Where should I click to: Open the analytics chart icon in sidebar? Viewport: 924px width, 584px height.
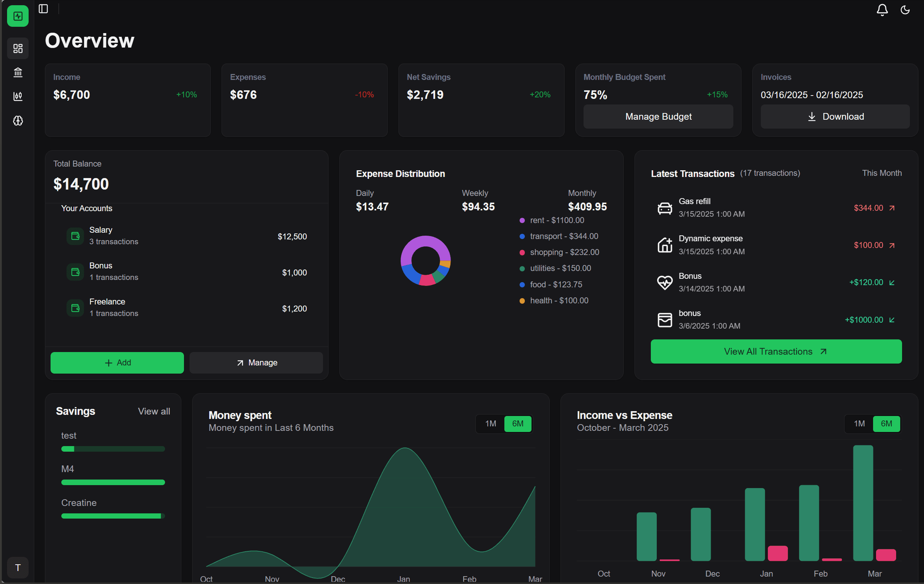coord(17,97)
